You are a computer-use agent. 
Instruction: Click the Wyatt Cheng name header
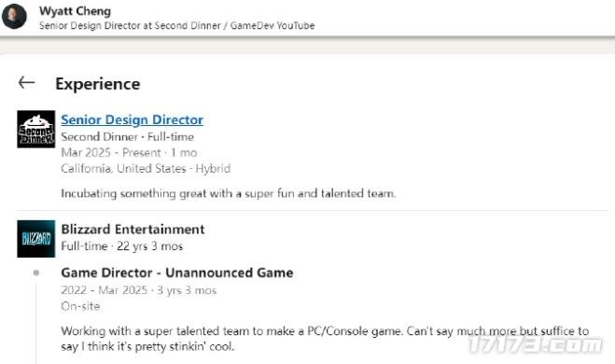tap(75, 11)
